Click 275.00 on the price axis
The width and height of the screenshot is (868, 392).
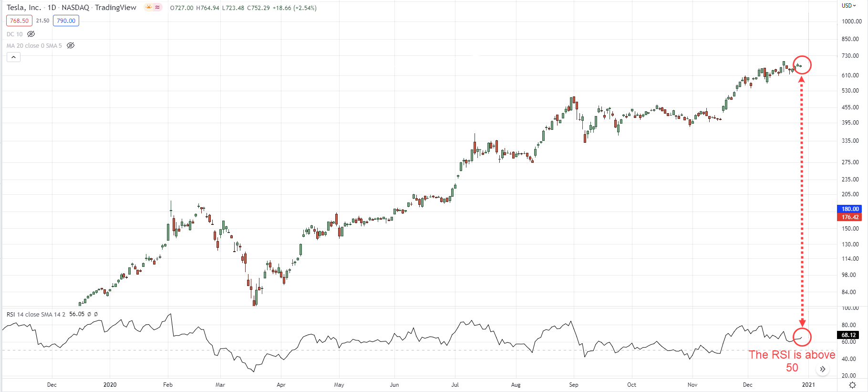tap(850, 162)
